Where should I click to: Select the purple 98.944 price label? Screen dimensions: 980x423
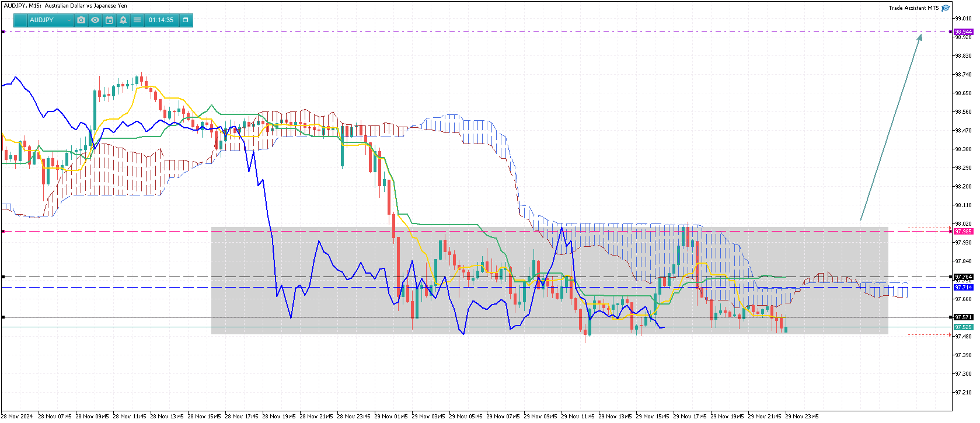click(x=963, y=32)
